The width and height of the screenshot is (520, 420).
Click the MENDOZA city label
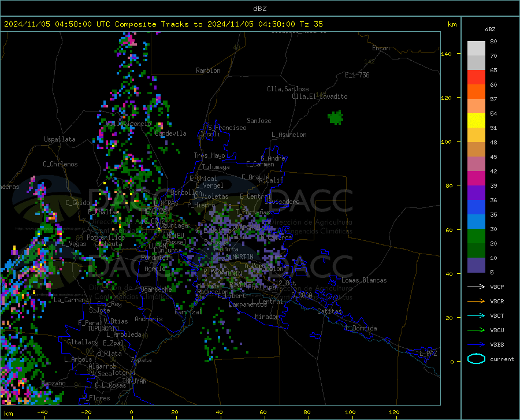pos(154,211)
